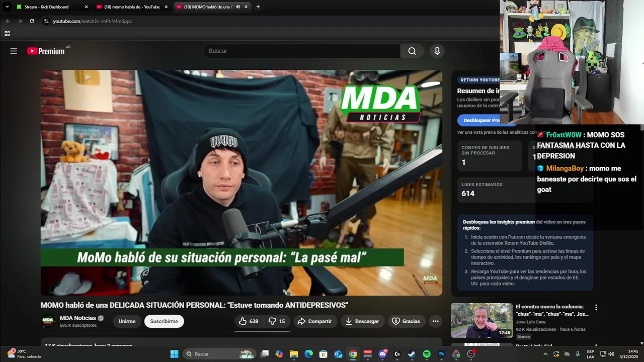This screenshot has height=362, width=644.
Task: Open File Explorer from the taskbar
Action: click(x=294, y=354)
